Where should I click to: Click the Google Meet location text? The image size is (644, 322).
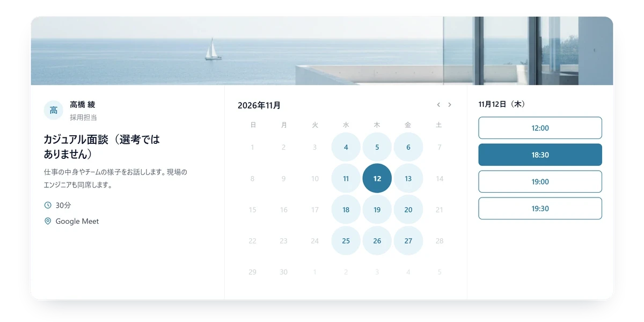click(77, 221)
